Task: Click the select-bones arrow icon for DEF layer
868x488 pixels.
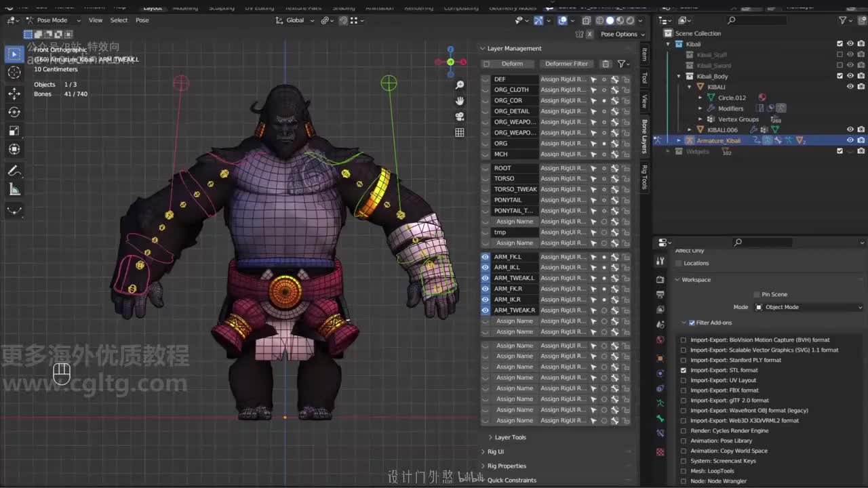Action: point(593,79)
